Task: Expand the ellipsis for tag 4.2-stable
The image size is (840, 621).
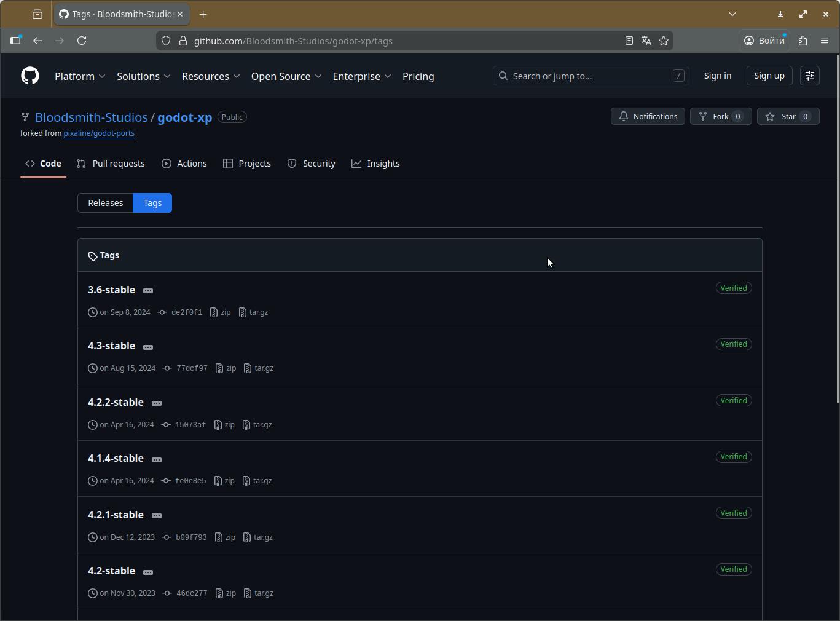Action: (x=148, y=572)
